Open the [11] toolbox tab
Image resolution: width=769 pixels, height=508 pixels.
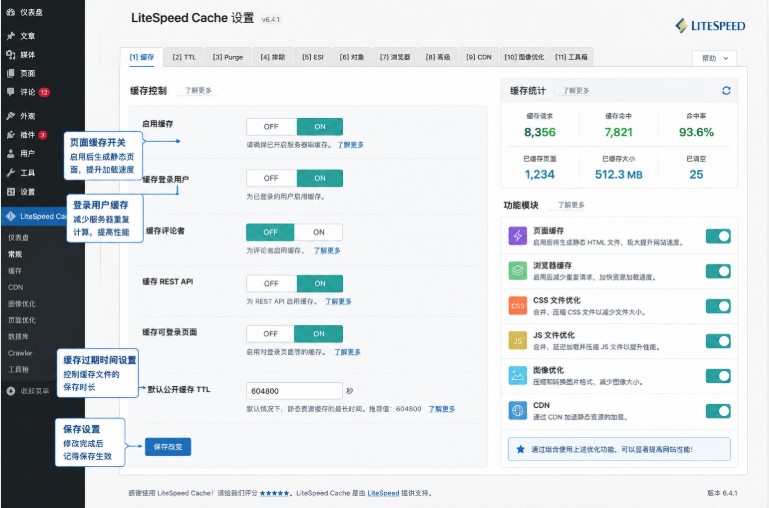(x=571, y=57)
